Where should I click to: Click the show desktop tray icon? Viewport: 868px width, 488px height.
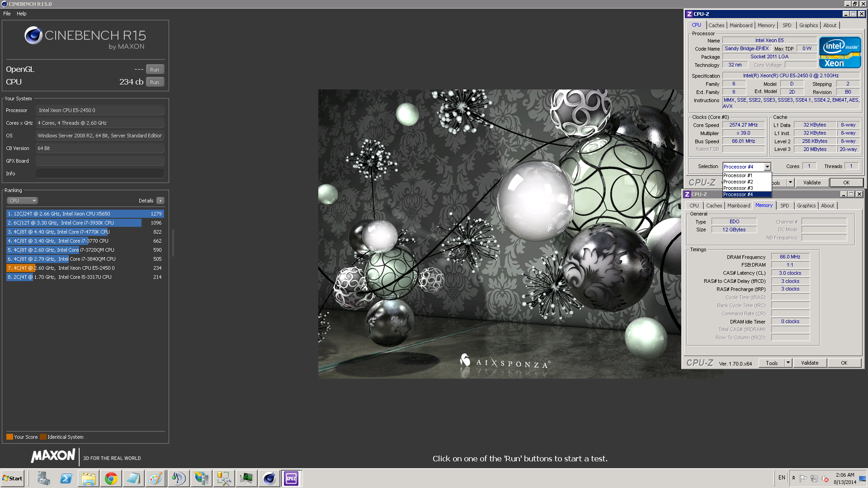pos(863,478)
